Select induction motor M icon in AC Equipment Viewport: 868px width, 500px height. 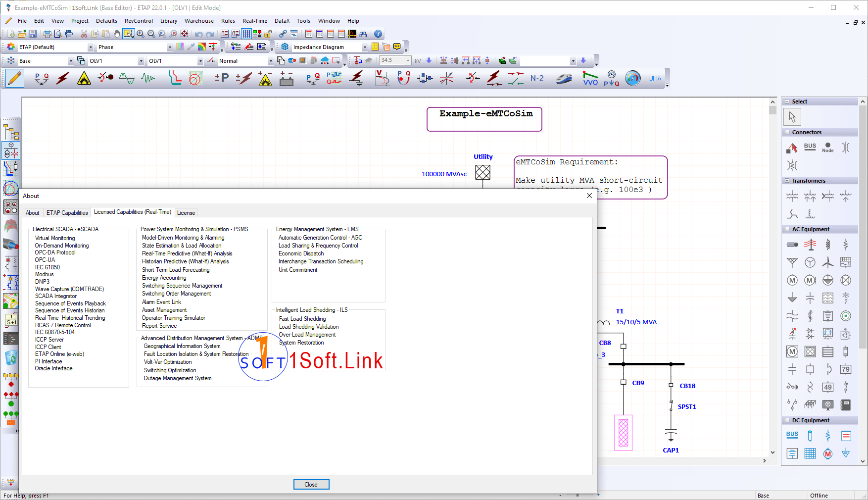point(792,280)
